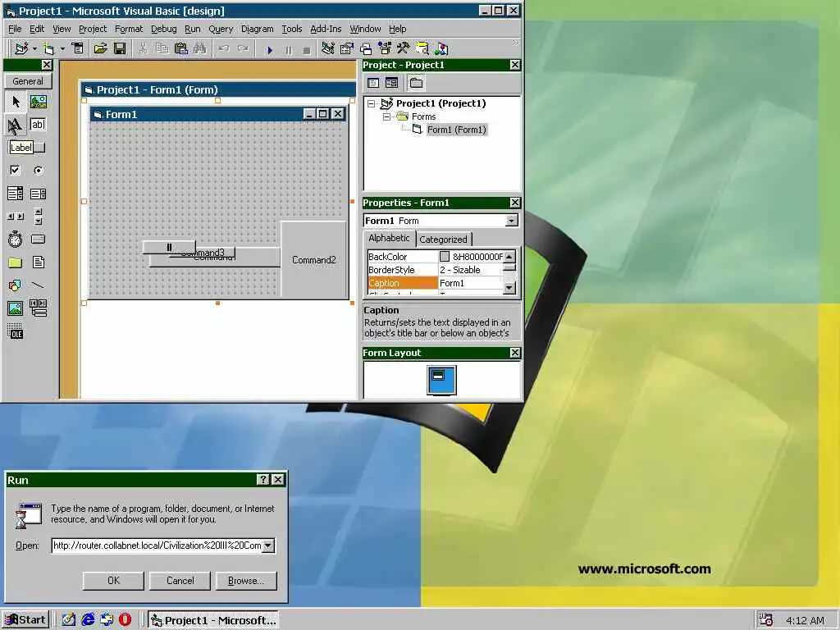This screenshot has width=840, height=630.
Task: Switch to the Alphabetic properties tab
Action: (389, 239)
